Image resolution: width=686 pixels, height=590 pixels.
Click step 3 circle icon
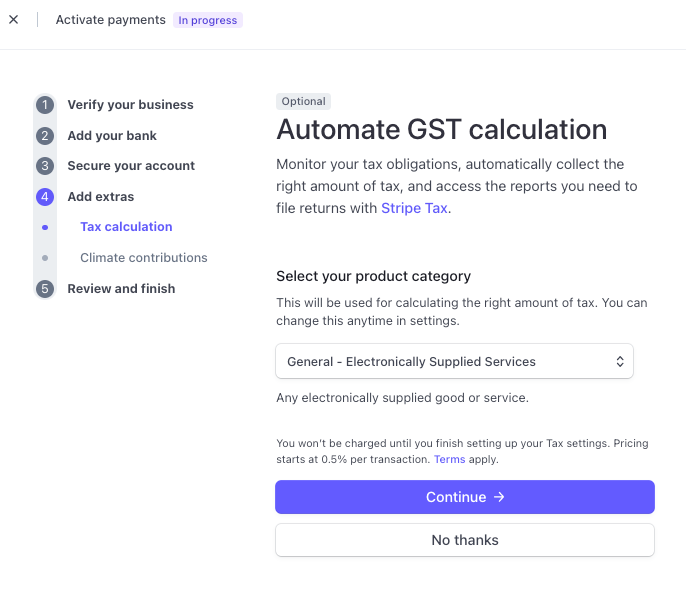pos(45,166)
